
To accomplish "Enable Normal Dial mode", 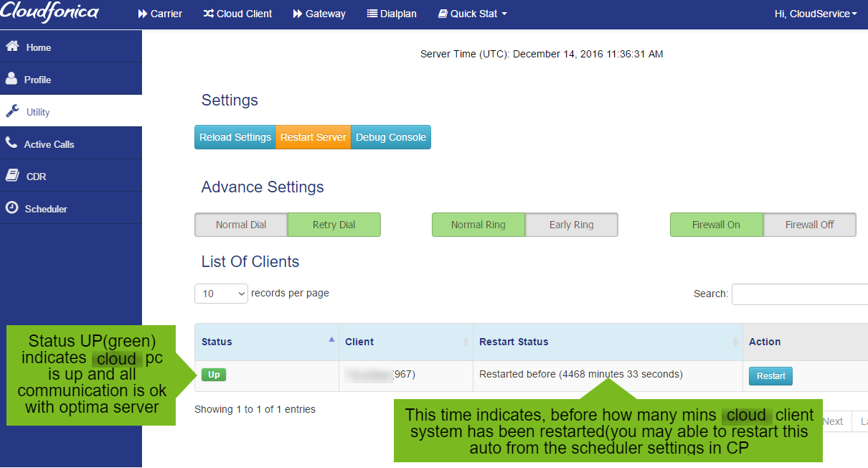I will point(241,225).
